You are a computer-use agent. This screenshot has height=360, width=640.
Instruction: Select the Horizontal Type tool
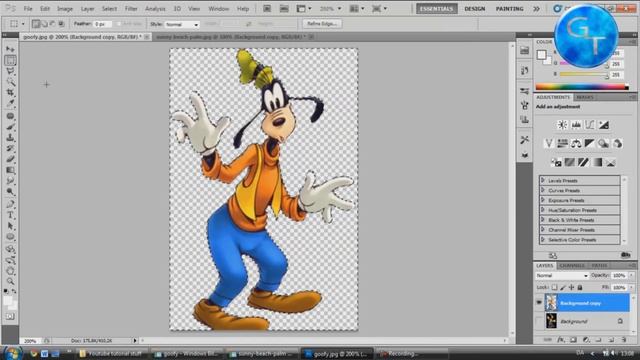(x=10, y=215)
